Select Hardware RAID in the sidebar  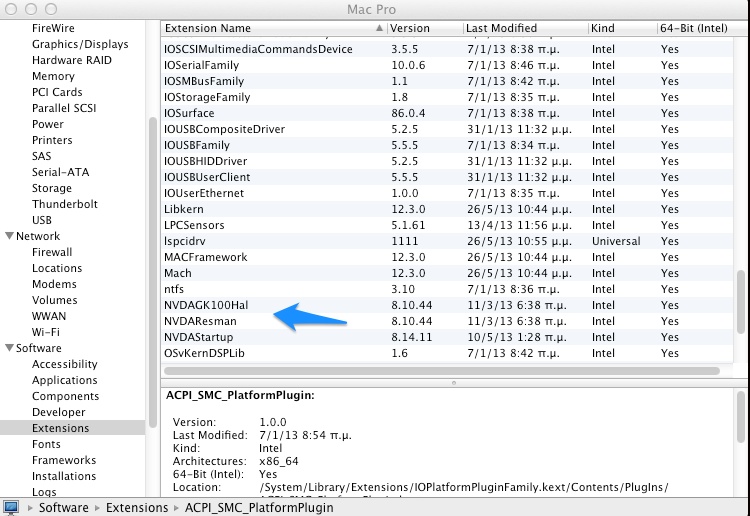pos(72,60)
